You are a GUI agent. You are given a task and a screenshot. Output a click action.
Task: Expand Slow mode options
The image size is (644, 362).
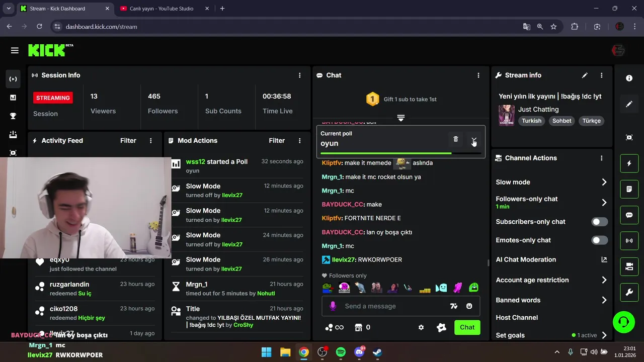coord(604,182)
